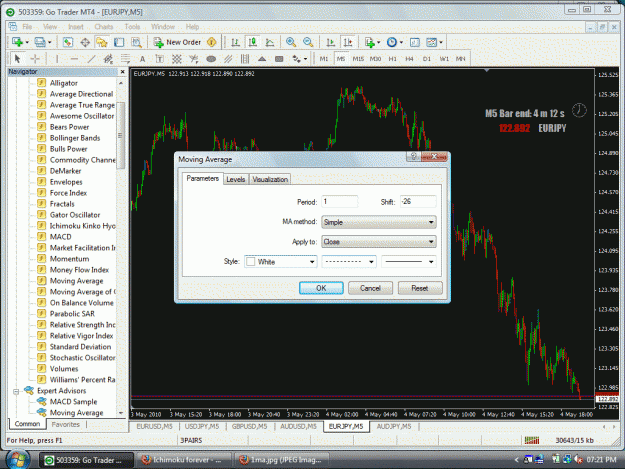Click the Zoom In magnifier icon
The width and height of the screenshot is (625, 469).
click(x=291, y=42)
